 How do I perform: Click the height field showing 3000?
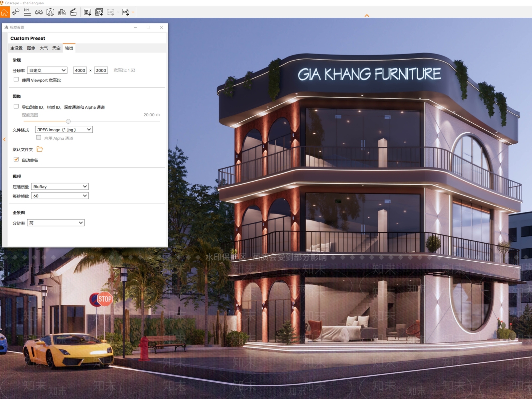(101, 70)
